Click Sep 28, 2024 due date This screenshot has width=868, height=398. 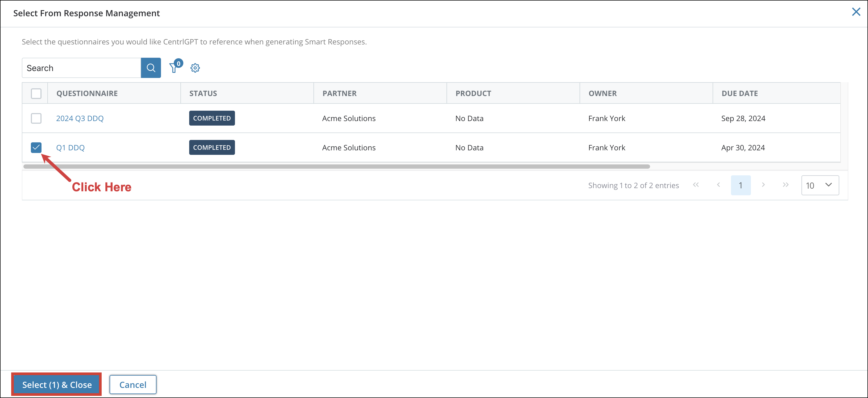click(743, 118)
